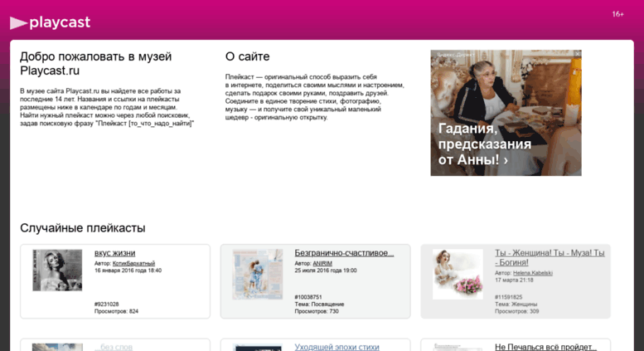Visit author КотикБархатный profile

(133, 263)
